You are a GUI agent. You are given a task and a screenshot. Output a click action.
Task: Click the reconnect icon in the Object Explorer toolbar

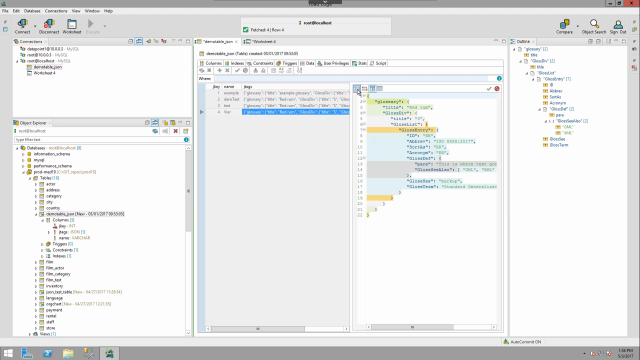coord(155,131)
